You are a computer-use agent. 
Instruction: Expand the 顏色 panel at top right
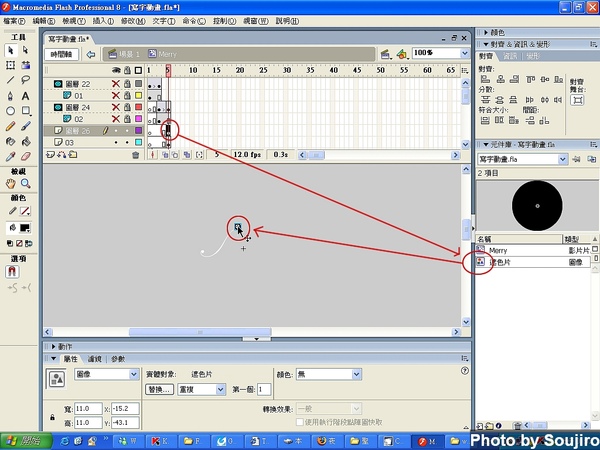tap(486, 33)
